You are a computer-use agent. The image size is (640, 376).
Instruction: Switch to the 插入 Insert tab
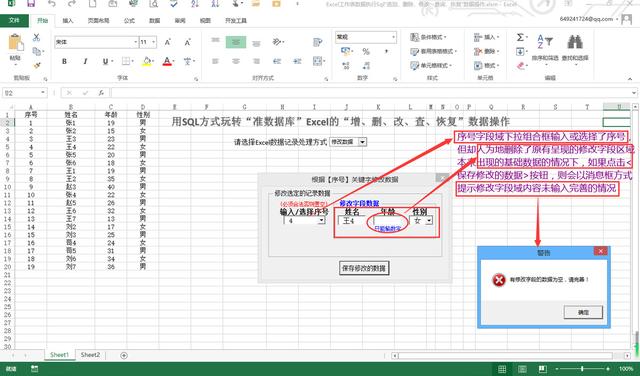pos(68,20)
